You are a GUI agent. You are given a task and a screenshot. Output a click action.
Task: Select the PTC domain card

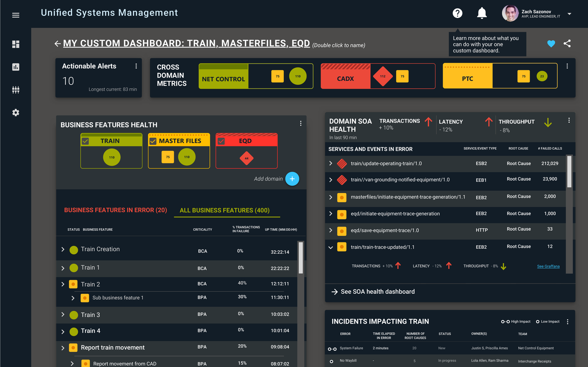(500, 76)
